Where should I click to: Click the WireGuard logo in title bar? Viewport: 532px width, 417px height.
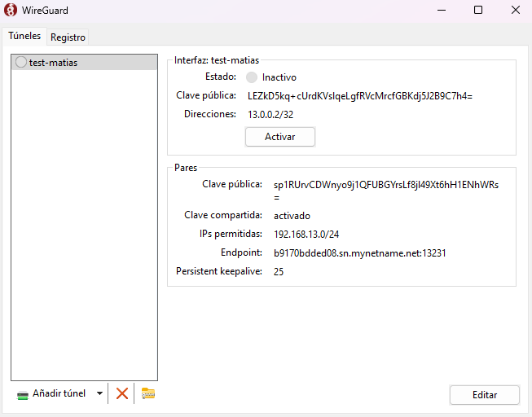[11, 11]
